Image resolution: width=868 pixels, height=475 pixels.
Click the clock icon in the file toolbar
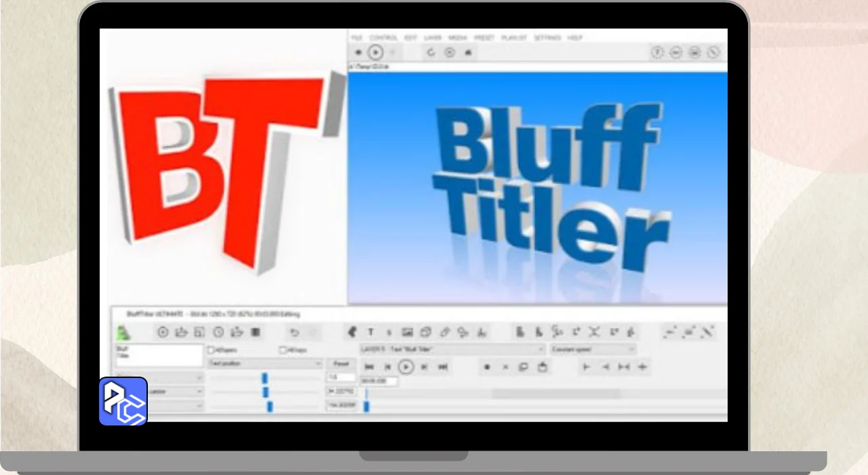[218, 332]
